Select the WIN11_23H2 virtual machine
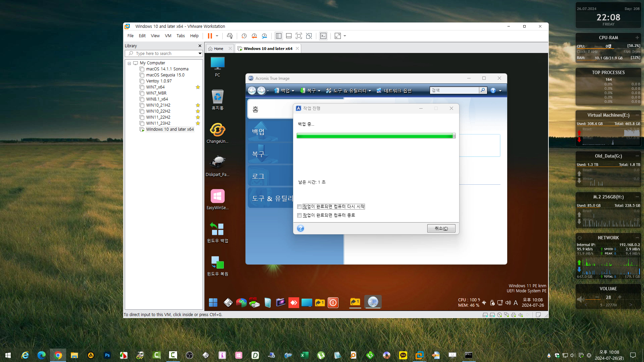The width and height of the screenshot is (644, 362). click(158, 123)
